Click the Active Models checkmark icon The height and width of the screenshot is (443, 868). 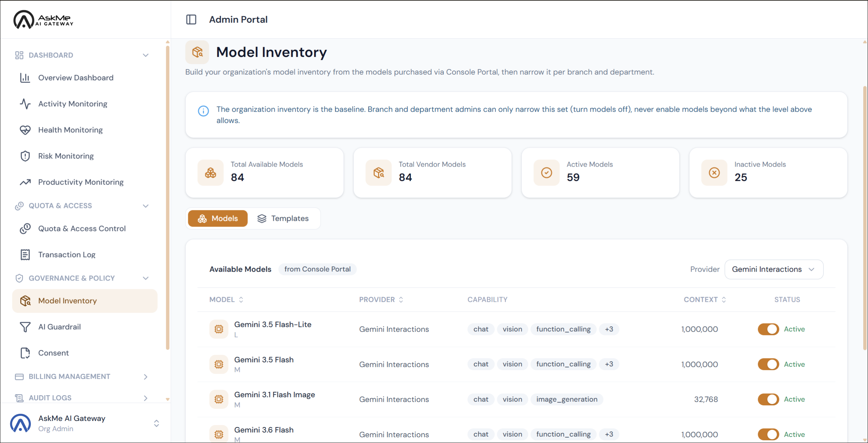(x=547, y=173)
